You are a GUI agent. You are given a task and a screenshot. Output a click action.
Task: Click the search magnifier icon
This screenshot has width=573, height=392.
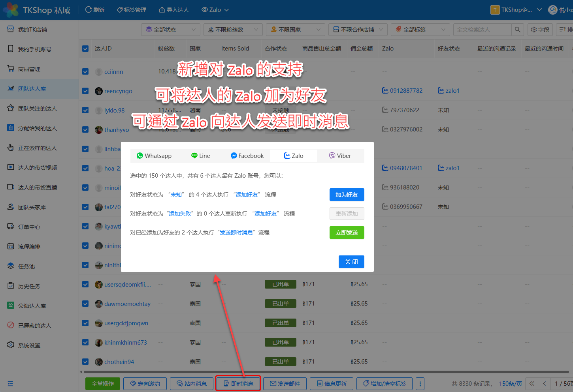[517, 30]
